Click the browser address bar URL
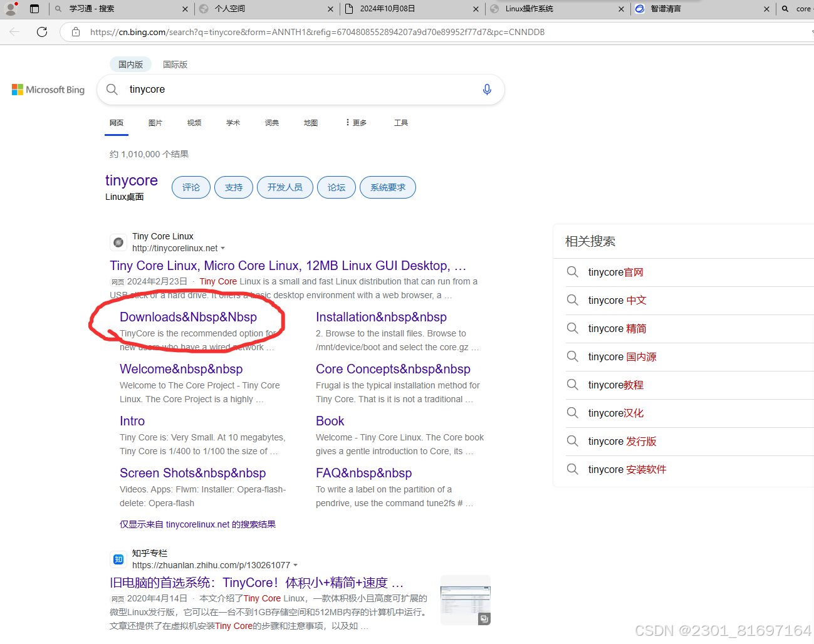814x644 pixels. pos(317,32)
